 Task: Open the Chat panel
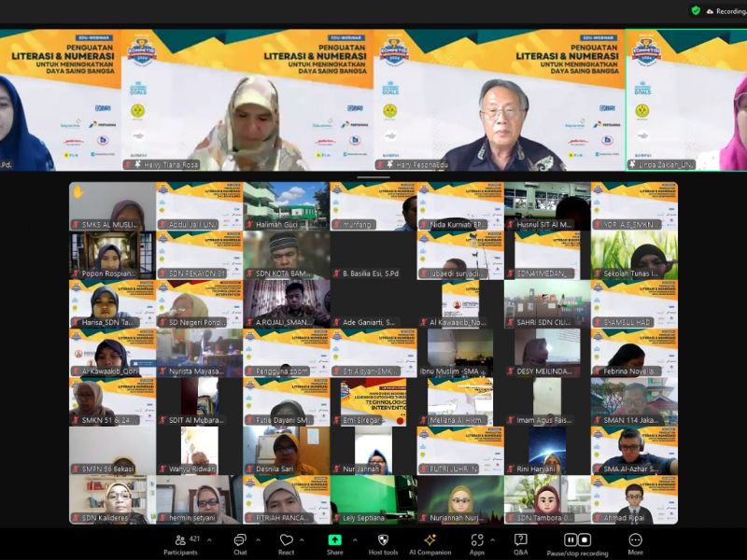239,541
